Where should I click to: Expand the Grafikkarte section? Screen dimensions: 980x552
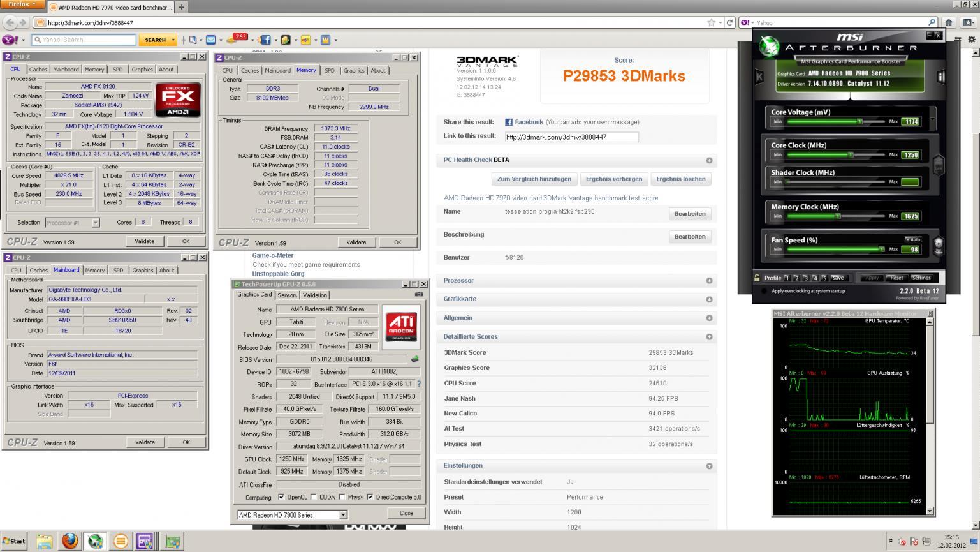709,299
